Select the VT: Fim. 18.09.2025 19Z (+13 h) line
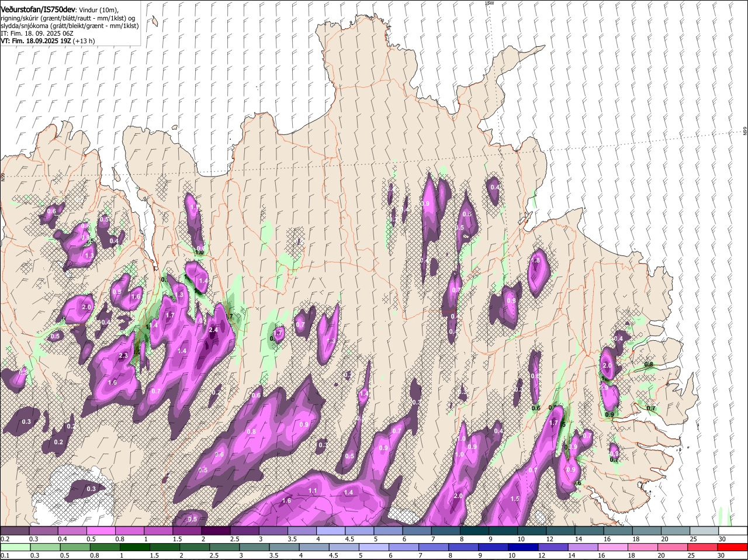 click(47, 41)
